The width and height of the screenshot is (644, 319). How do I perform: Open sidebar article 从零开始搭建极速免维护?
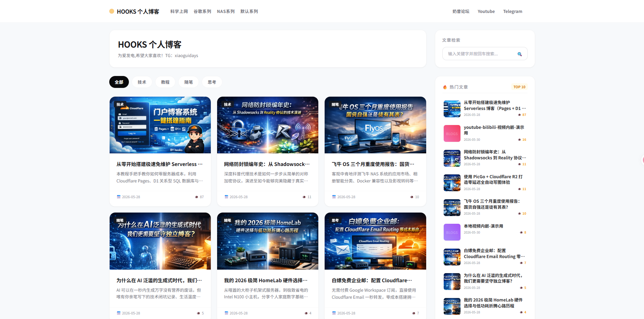[495, 105]
